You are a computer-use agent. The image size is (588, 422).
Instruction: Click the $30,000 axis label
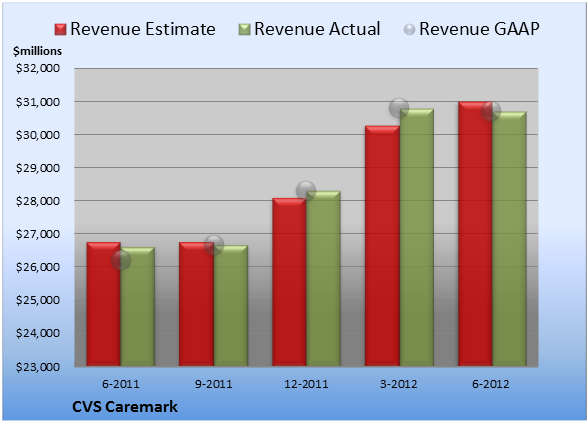click(x=38, y=135)
